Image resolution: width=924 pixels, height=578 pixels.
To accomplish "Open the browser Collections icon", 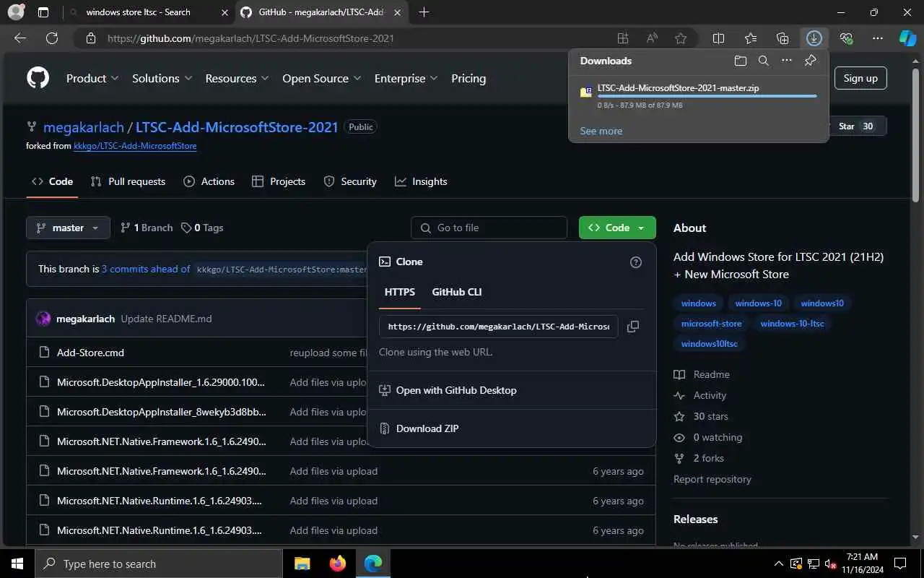I will point(783,38).
